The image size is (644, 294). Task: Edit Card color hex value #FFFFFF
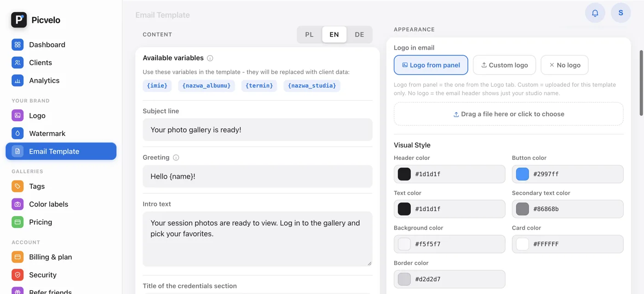pos(546,244)
